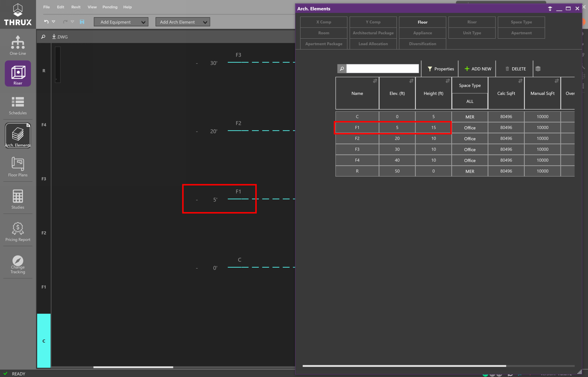Switch to the Room tab

(x=324, y=33)
